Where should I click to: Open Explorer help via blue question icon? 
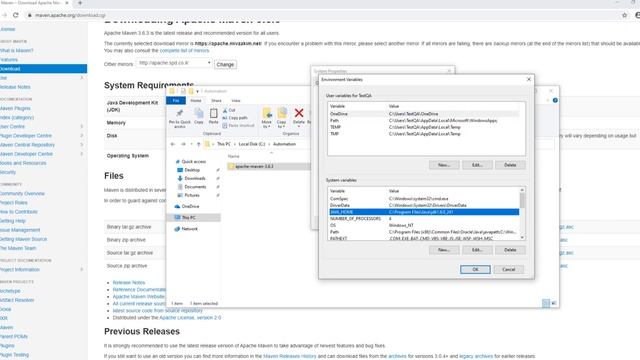pyautogui.click(x=555, y=100)
